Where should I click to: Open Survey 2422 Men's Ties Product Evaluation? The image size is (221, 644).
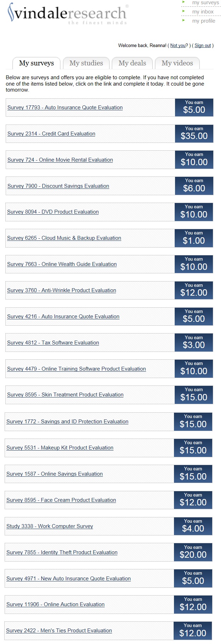click(x=59, y=631)
